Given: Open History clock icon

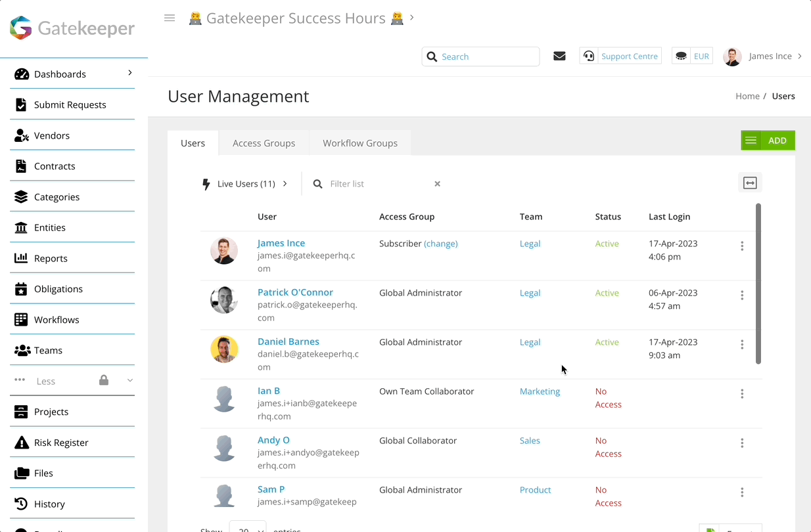Looking at the screenshot, I should (22, 504).
